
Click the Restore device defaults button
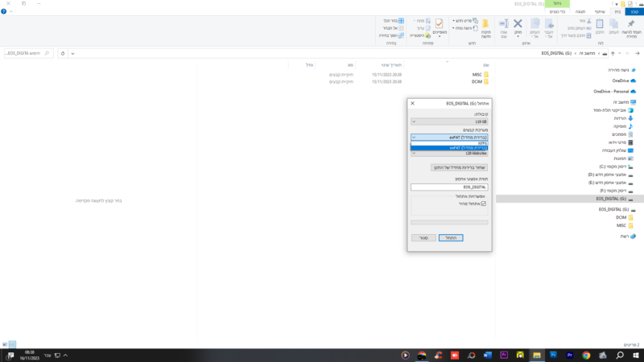click(x=459, y=167)
